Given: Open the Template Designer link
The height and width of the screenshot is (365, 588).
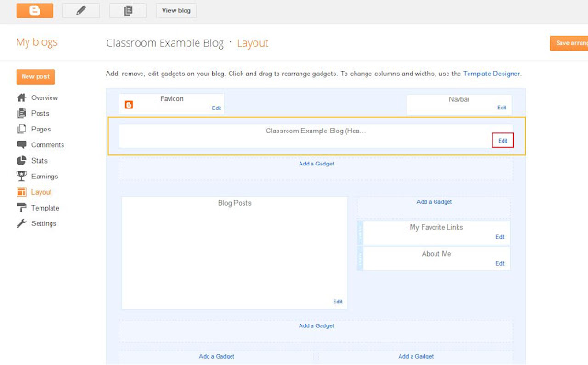Looking at the screenshot, I should [x=492, y=74].
